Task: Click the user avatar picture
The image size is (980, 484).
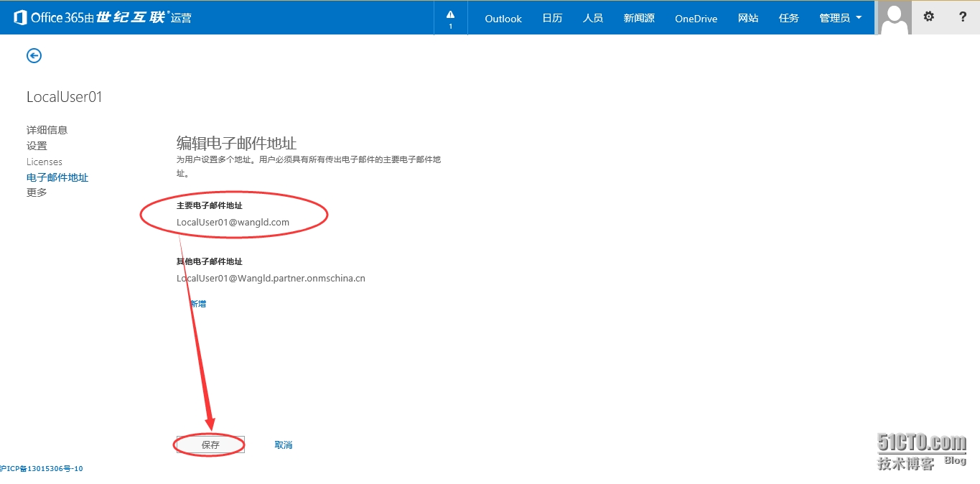Action: (895, 17)
